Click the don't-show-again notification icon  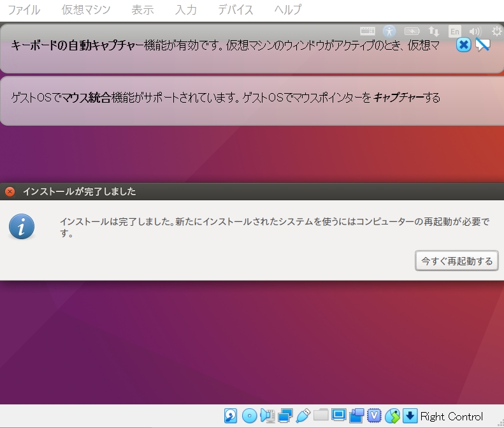[482, 45]
